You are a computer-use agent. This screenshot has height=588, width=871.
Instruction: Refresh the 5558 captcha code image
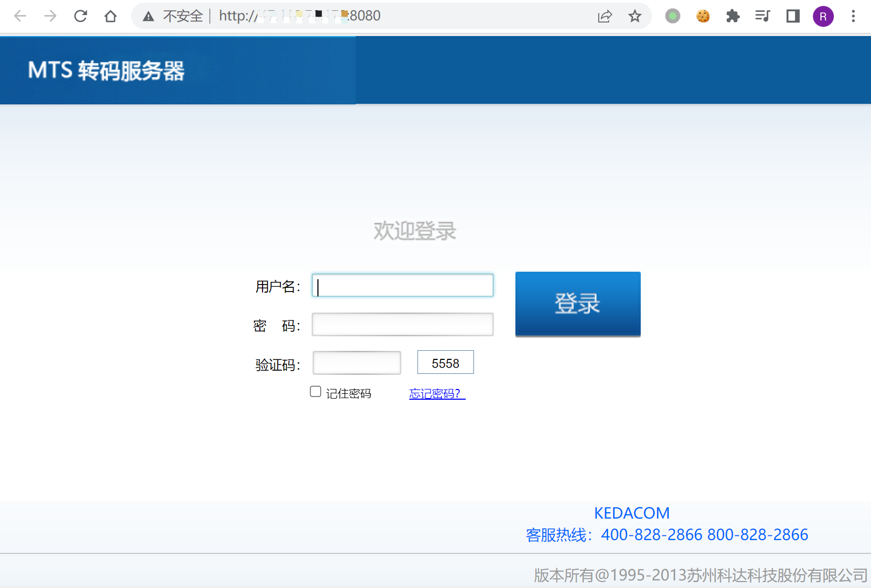pyautogui.click(x=445, y=363)
